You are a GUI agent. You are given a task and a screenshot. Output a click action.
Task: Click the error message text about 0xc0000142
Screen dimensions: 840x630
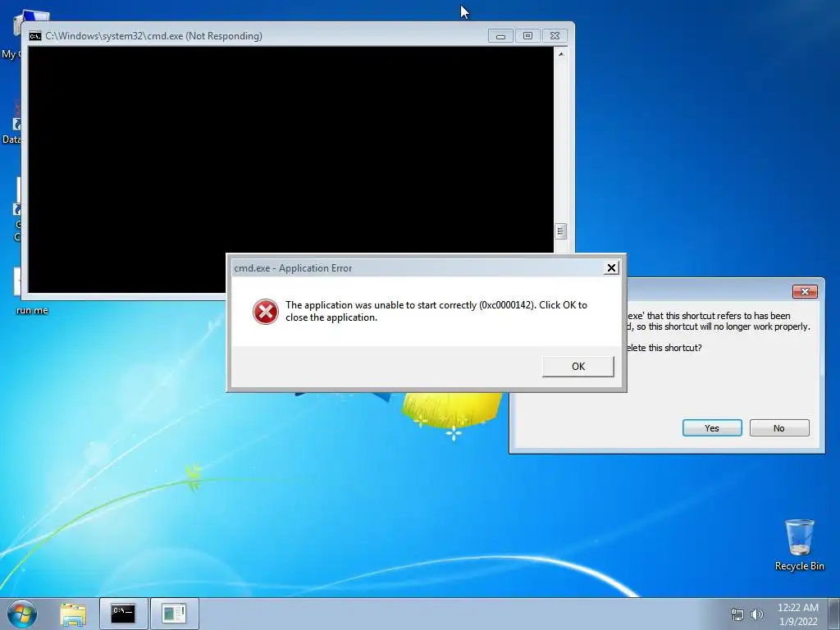point(436,311)
